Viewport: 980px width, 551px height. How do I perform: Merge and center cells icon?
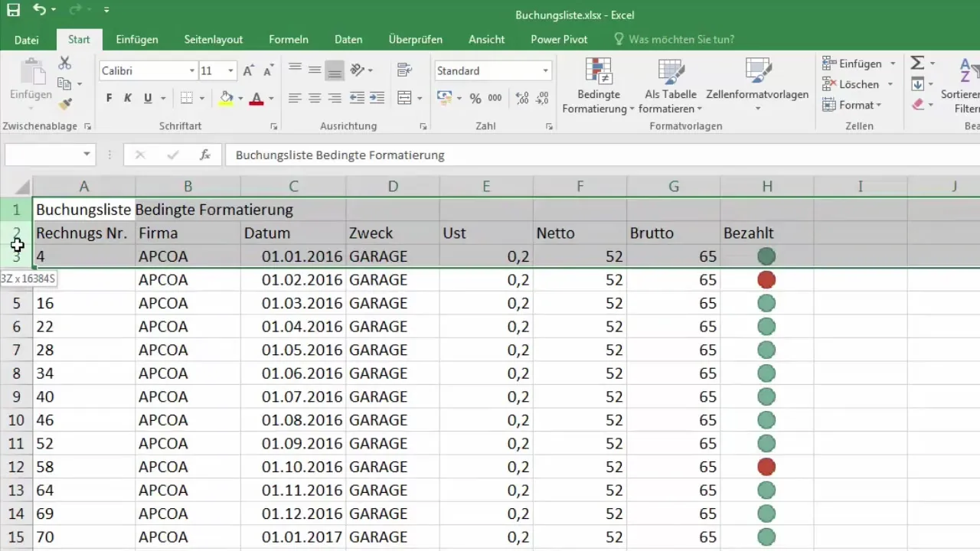[x=405, y=98]
